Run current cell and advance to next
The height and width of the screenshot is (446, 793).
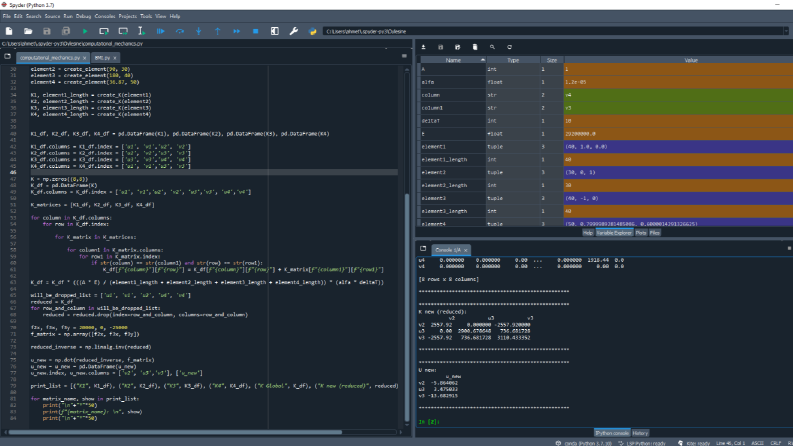coord(123,31)
